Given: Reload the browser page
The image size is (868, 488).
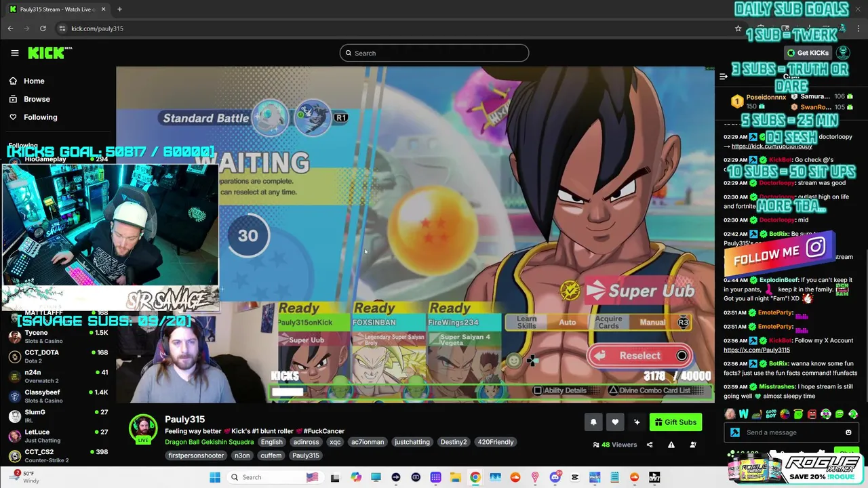Looking at the screenshot, I should coord(43,28).
